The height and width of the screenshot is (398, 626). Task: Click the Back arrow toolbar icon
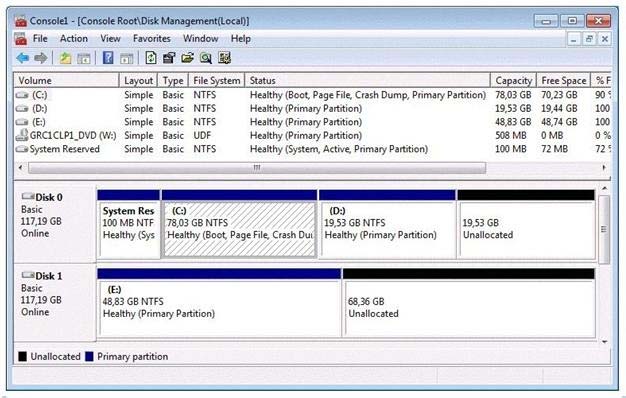click(x=23, y=58)
